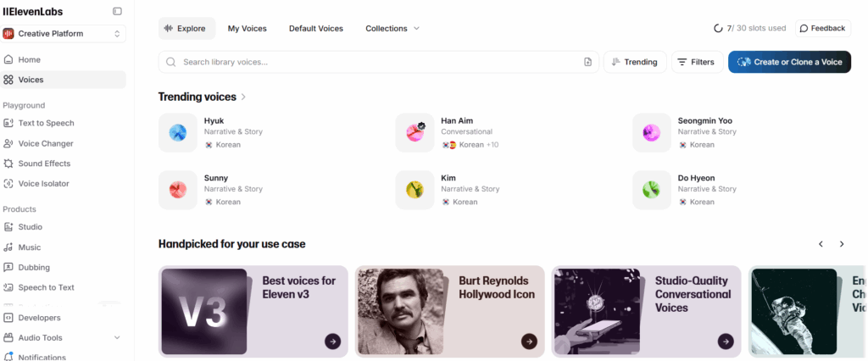Open the V3 thumbnail for Eleven v3

(x=204, y=312)
